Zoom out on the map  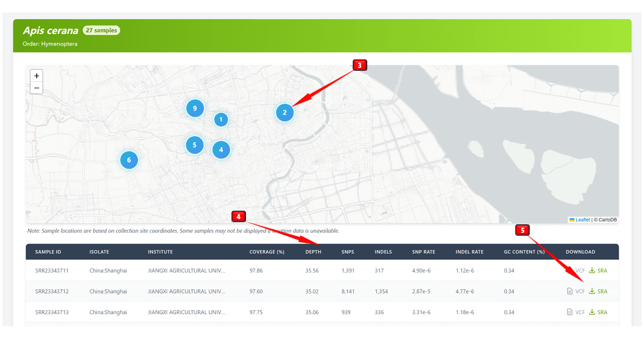tap(36, 88)
